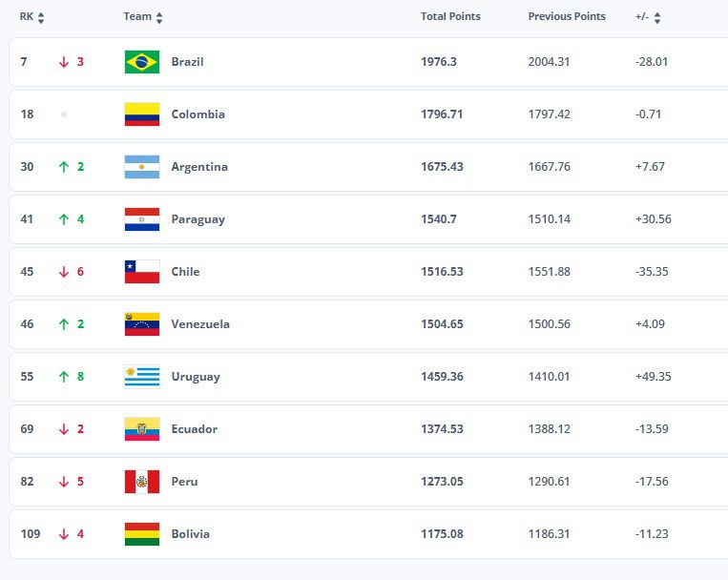Select the Bolivia row rank 109
The height and width of the screenshot is (580, 728).
point(31,534)
